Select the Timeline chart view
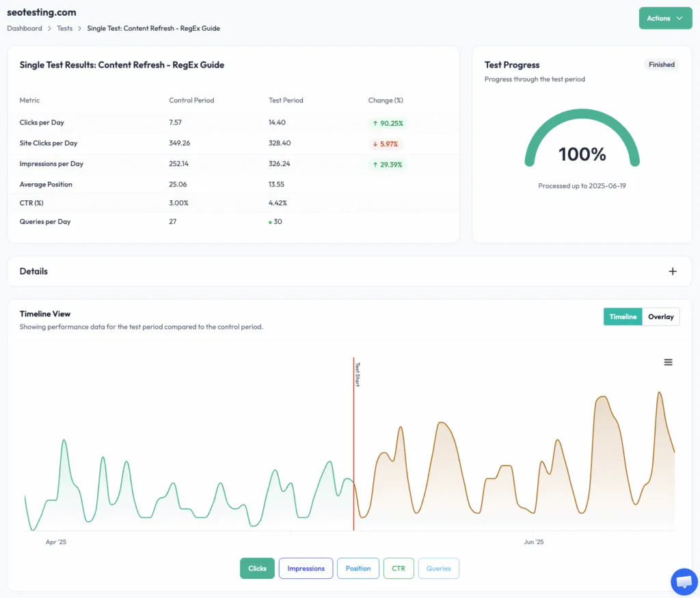Viewport: 700px width, 598px height. [622, 316]
